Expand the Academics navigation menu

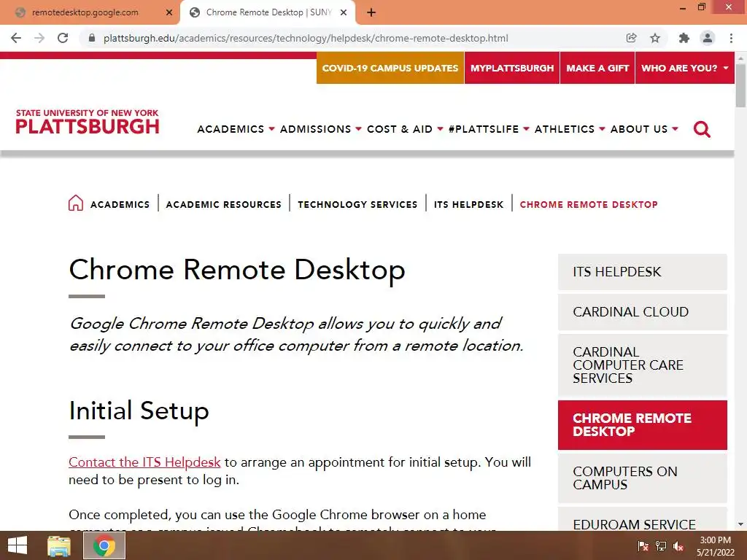(x=236, y=129)
